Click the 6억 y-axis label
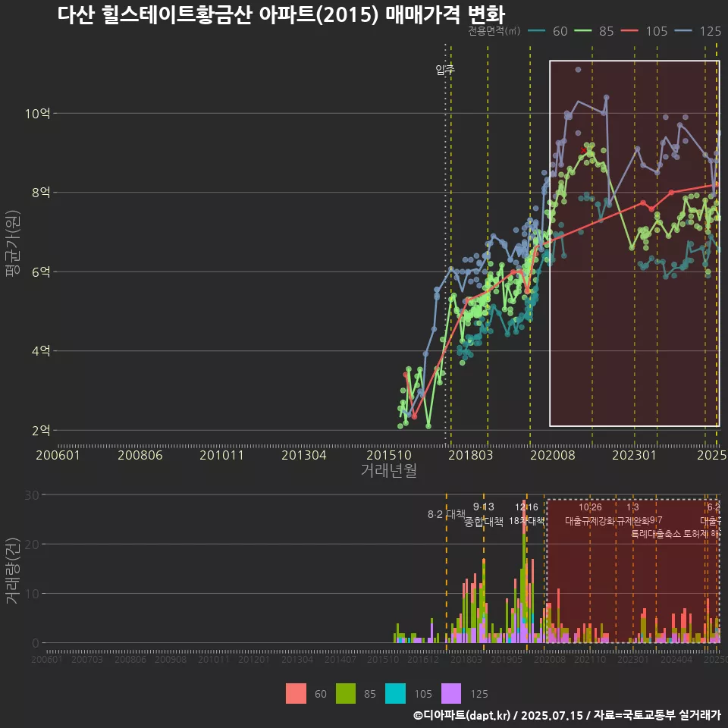 click(41, 271)
